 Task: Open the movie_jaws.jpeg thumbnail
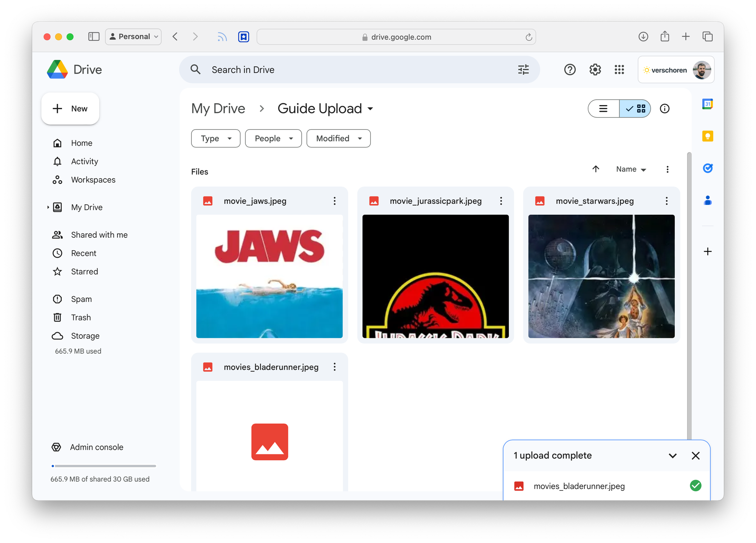click(269, 276)
